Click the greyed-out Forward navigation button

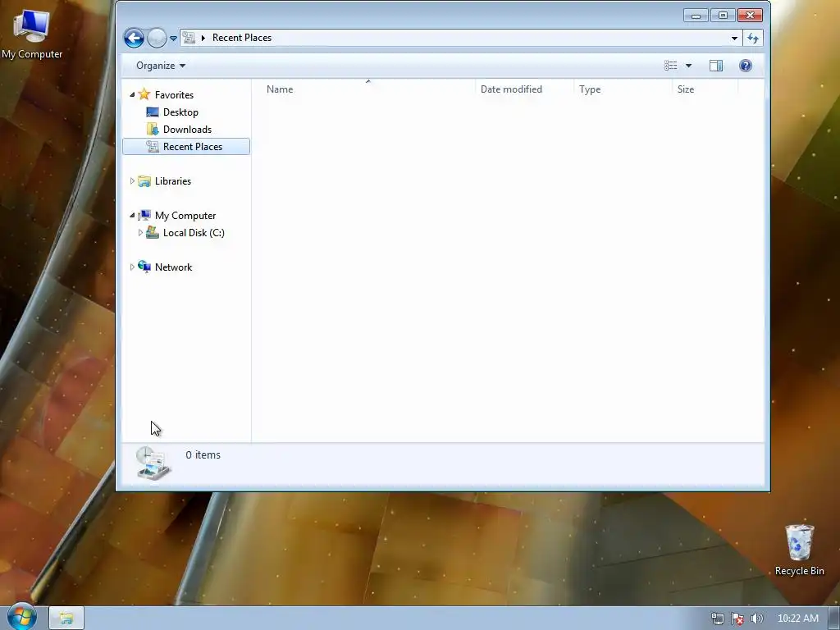(x=157, y=38)
